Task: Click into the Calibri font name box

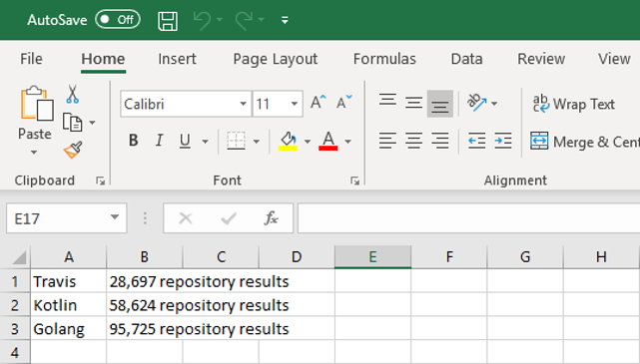Action: [x=179, y=104]
